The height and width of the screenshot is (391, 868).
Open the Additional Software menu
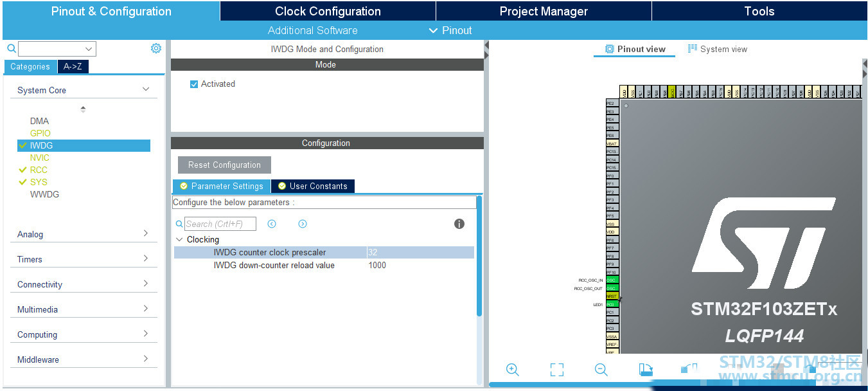(313, 30)
